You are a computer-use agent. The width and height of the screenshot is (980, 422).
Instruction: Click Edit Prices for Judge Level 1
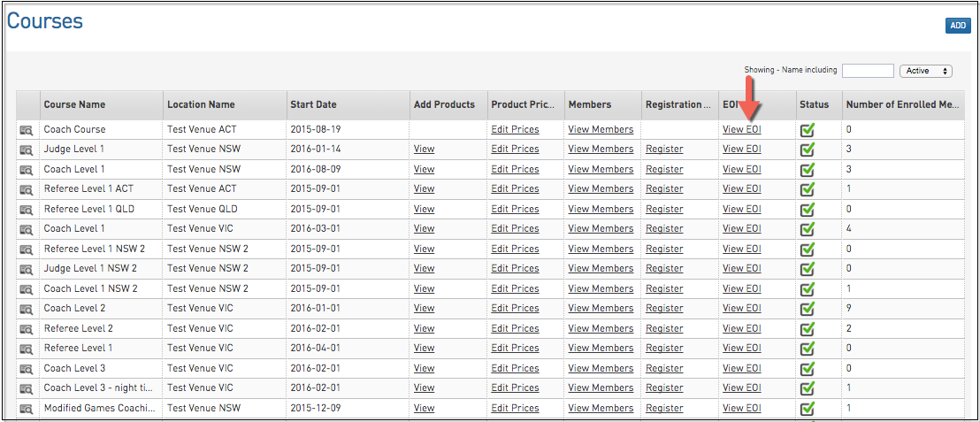pyautogui.click(x=515, y=149)
